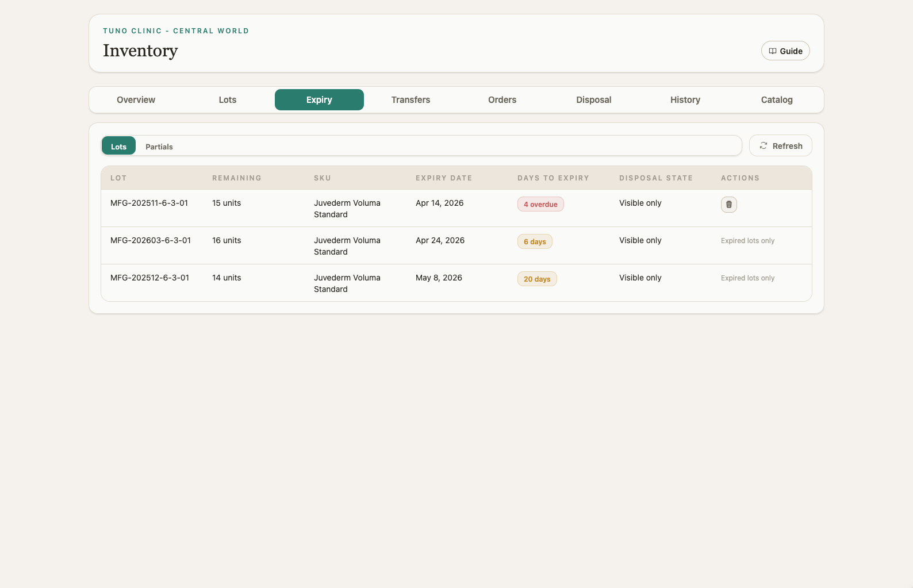The height and width of the screenshot is (588, 913).
Task: Click 'Expired lots only' in MFG-202603 row
Action: 747,241
